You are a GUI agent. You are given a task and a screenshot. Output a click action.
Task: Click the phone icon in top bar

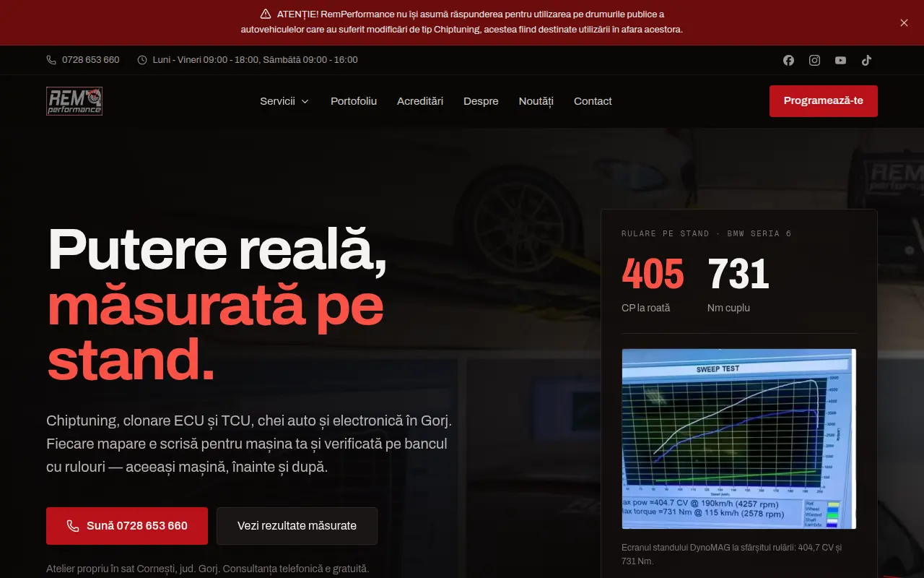(x=51, y=60)
